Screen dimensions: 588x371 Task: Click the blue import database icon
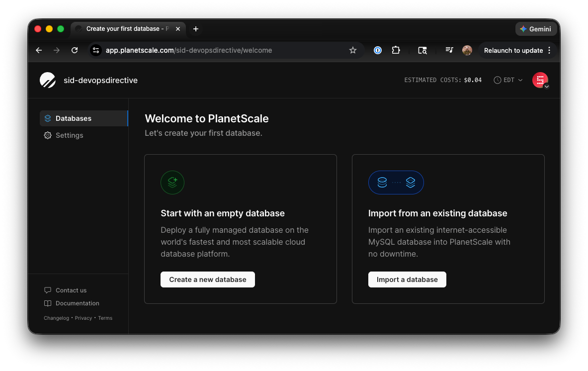coord(396,183)
